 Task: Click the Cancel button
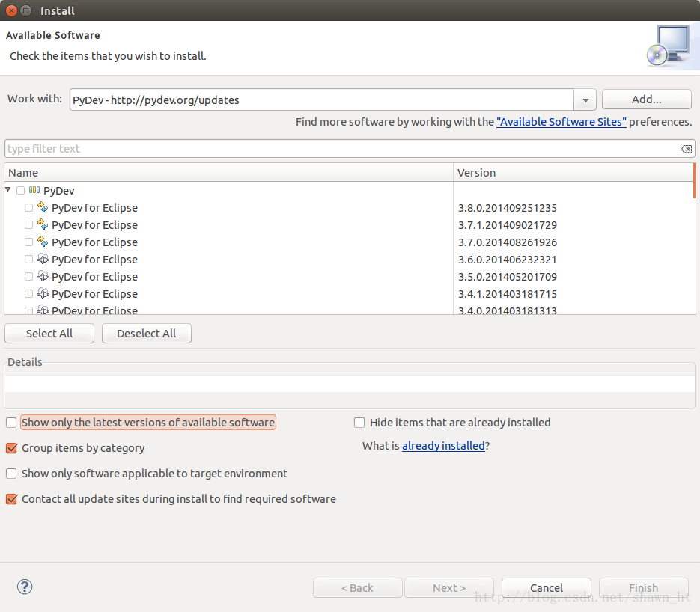point(547,587)
